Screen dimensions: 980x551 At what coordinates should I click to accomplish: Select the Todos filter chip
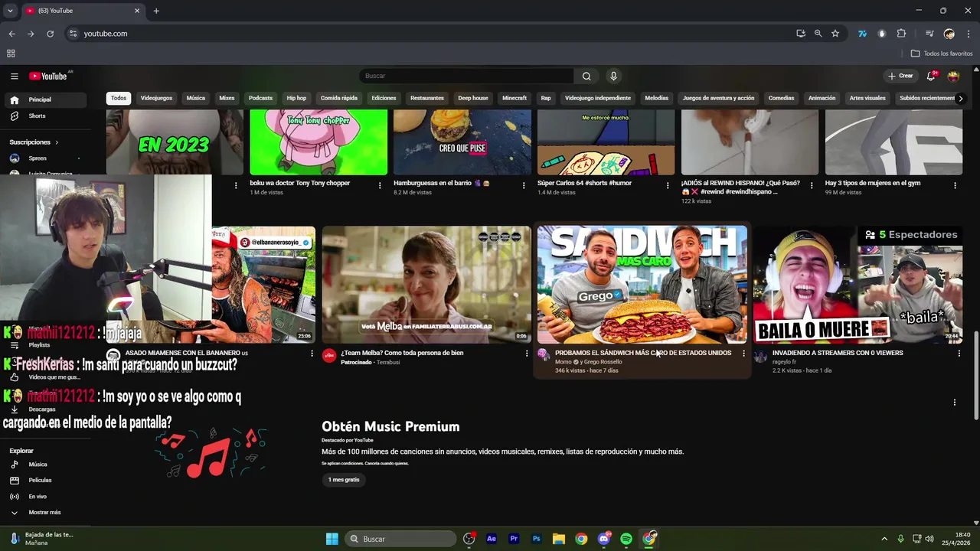119,98
